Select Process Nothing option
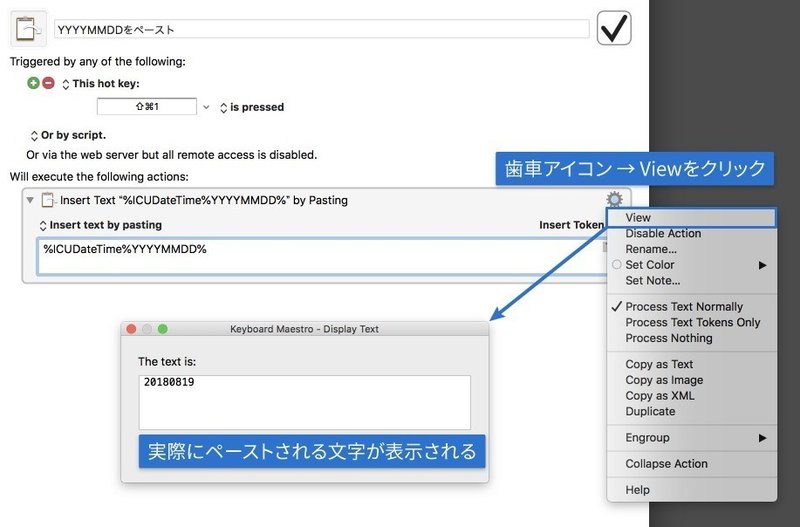 [691, 338]
